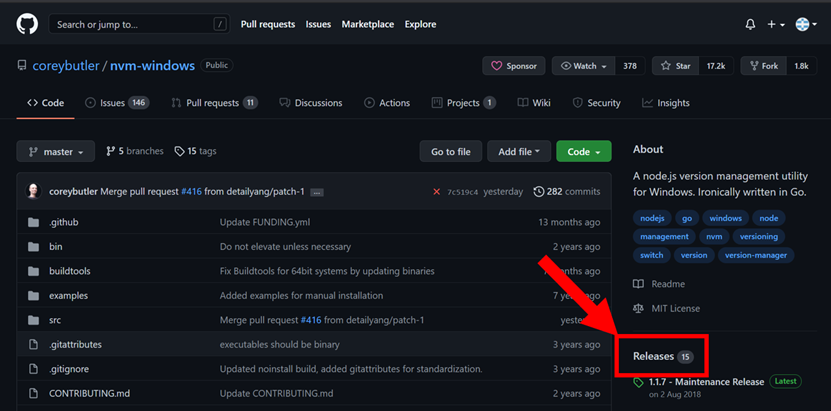Open the bin folder
The height and width of the screenshot is (411, 831).
coord(56,247)
